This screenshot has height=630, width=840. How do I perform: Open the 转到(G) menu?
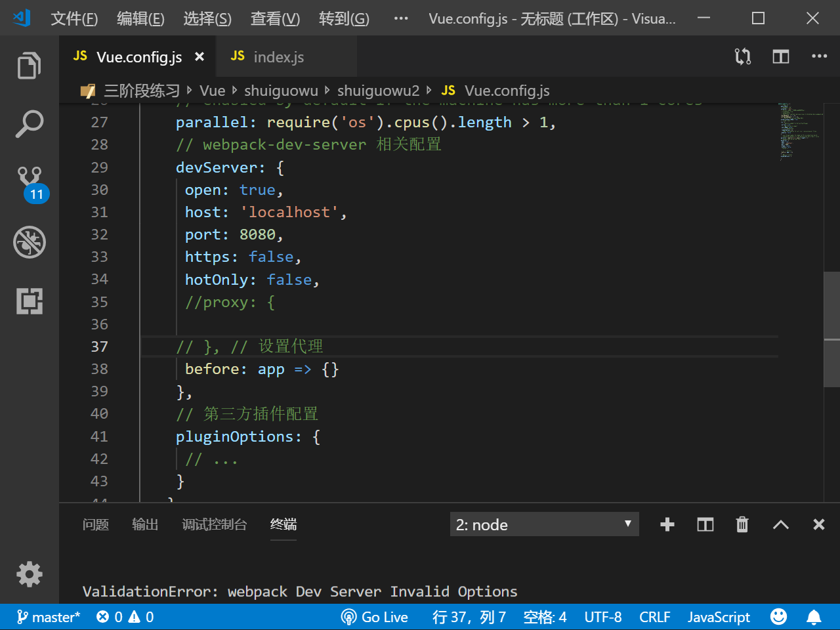tap(344, 18)
